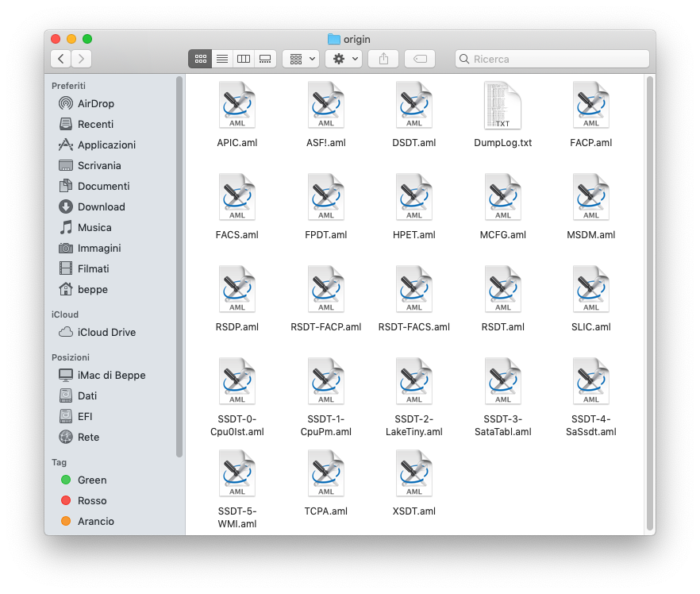Select the DSDT.aml file
700x594 pixels.
pyautogui.click(x=413, y=114)
